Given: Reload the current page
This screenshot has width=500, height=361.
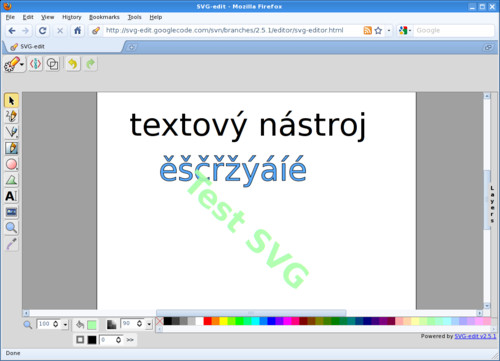Looking at the screenshot, I should [42, 31].
